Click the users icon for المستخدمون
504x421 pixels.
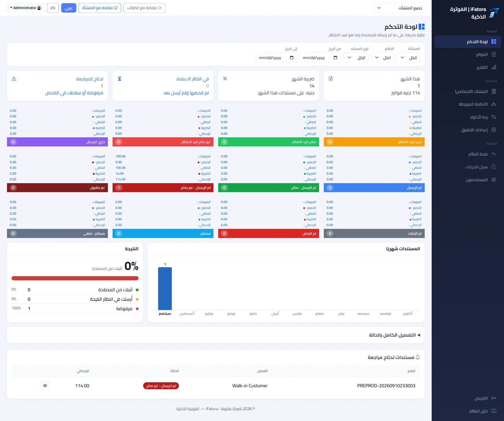click(494, 179)
